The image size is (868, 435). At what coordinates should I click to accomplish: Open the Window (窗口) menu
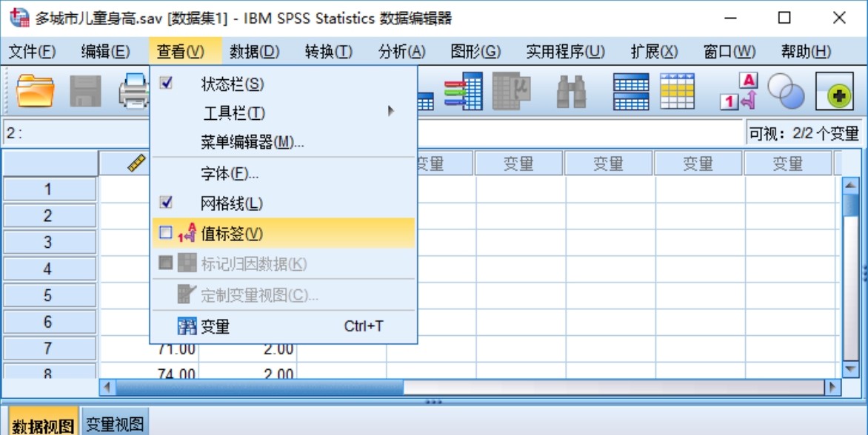click(729, 52)
